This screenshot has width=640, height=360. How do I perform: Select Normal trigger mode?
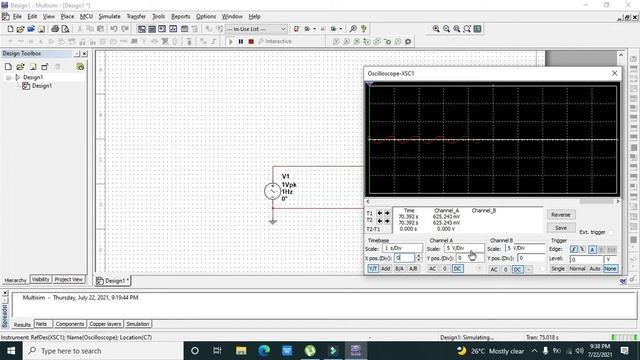pos(577,269)
